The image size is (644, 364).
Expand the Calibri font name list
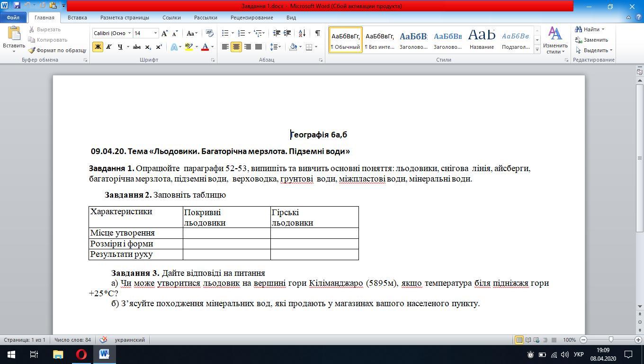129,33
